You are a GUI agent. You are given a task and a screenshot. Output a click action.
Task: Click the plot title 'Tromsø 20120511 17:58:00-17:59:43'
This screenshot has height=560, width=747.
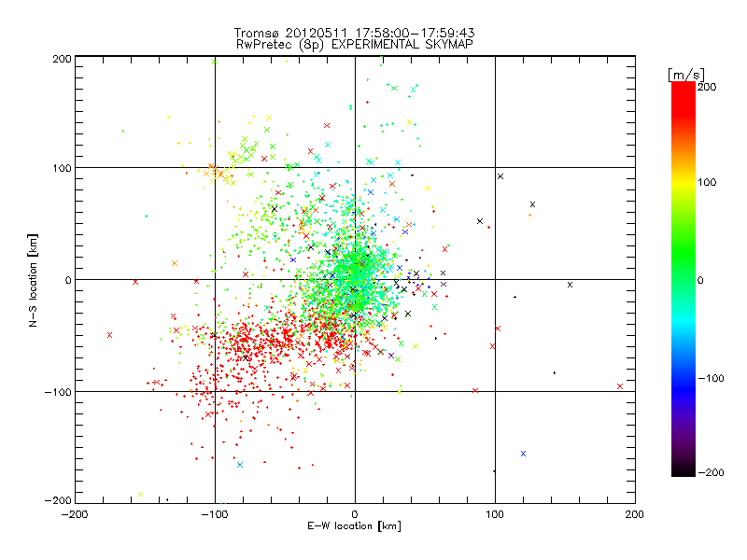[354, 33]
